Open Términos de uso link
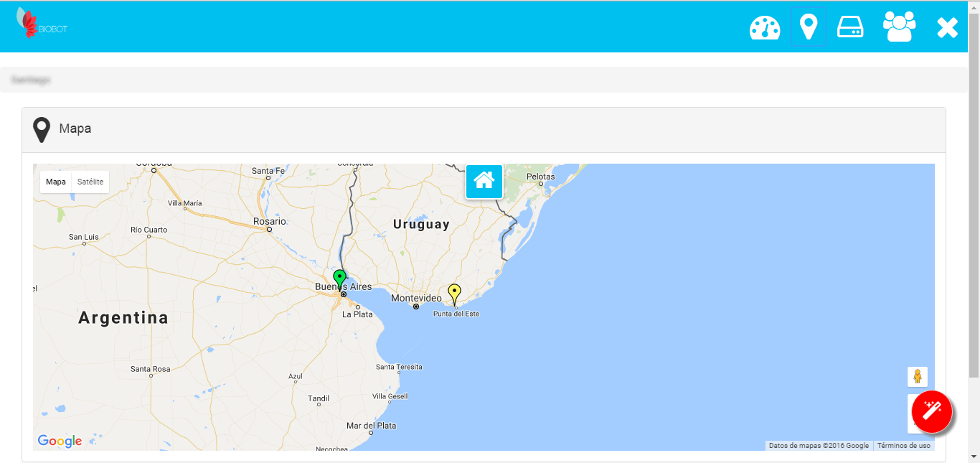This screenshot has width=980, height=463. click(x=903, y=446)
